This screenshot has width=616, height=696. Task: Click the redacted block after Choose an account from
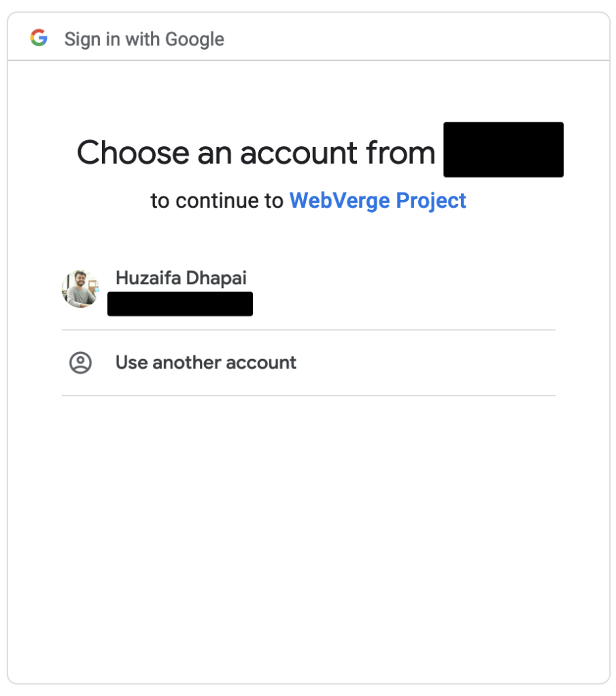[503, 150]
